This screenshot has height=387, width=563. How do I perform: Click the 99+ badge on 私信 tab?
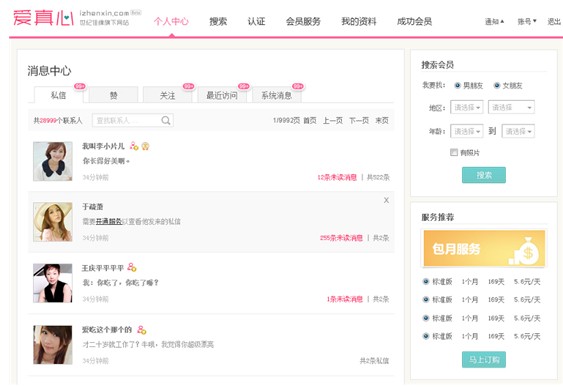point(80,86)
